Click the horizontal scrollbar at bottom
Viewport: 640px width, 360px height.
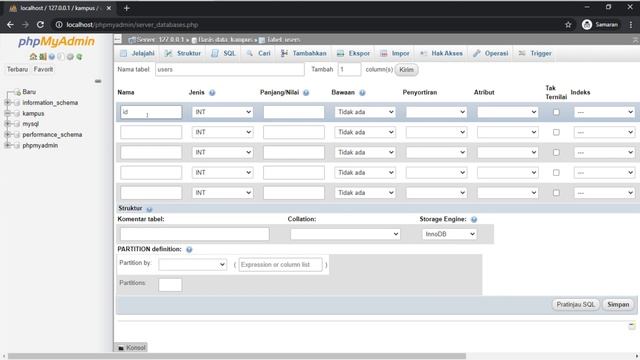click(237, 356)
